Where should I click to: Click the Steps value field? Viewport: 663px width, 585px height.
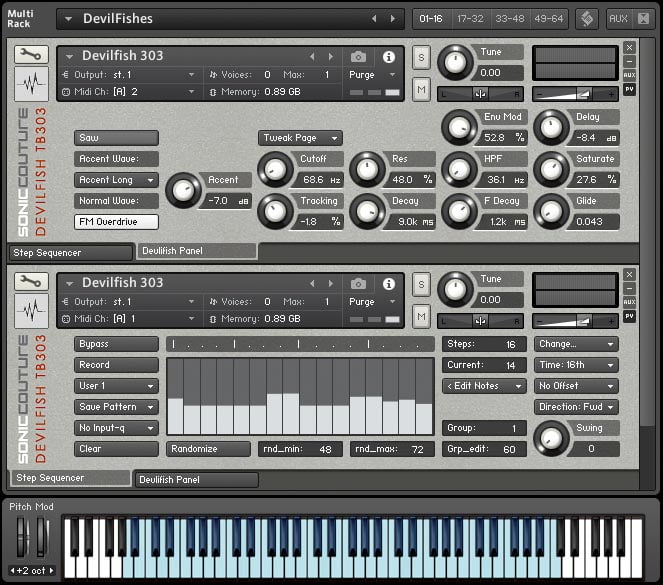tap(485, 344)
